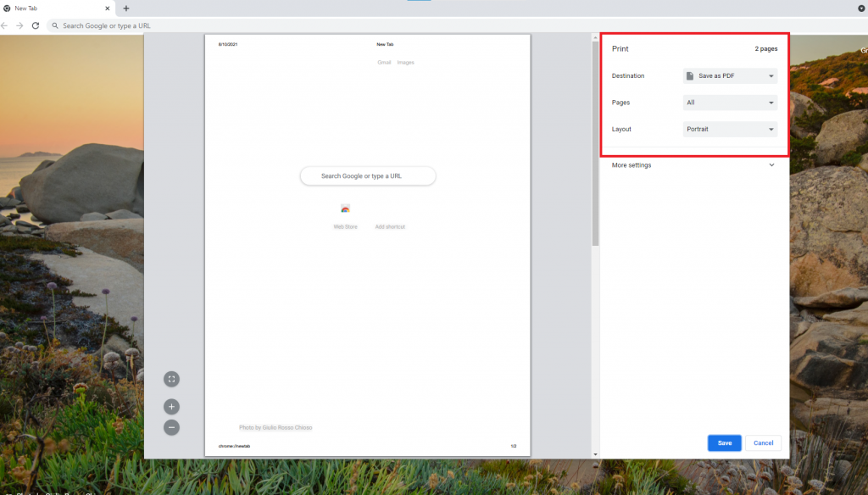Image resolution: width=868 pixels, height=495 pixels.
Task: Zoom in on the print preview
Action: [x=171, y=406]
